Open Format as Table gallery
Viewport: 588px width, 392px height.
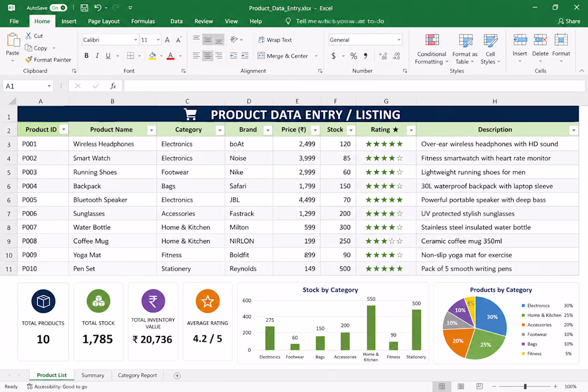465,49
